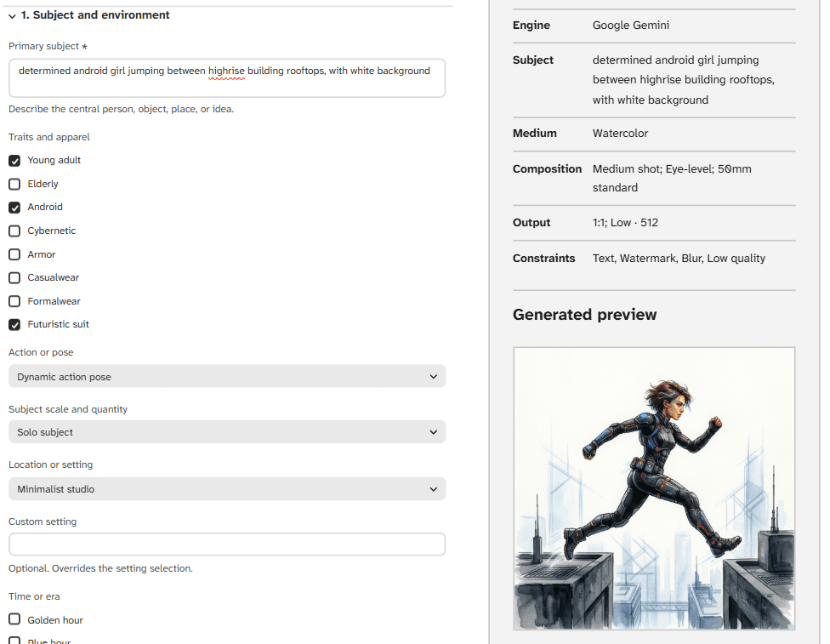The width and height of the screenshot is (830, 644).
Task: Click the Watercolor medium value
Action: 620,133
